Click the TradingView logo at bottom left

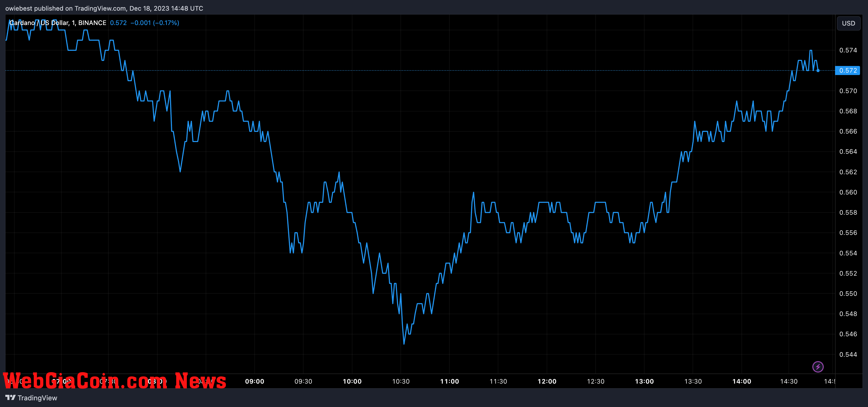point(31,398)
